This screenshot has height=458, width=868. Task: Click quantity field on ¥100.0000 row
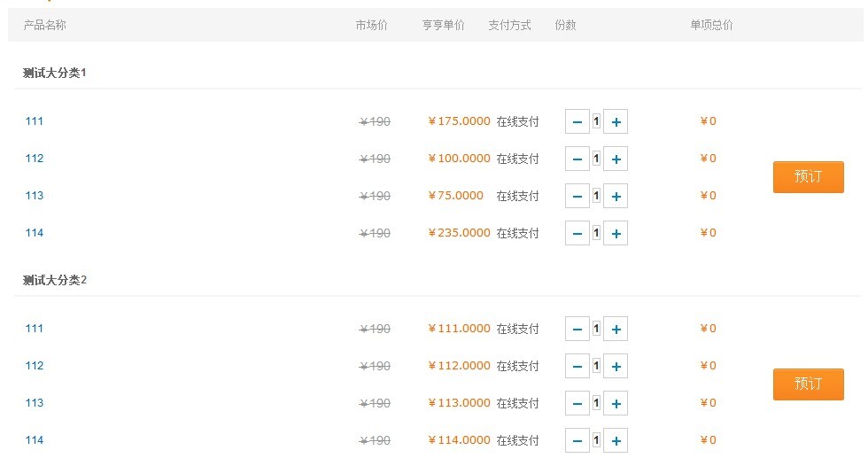597,159
